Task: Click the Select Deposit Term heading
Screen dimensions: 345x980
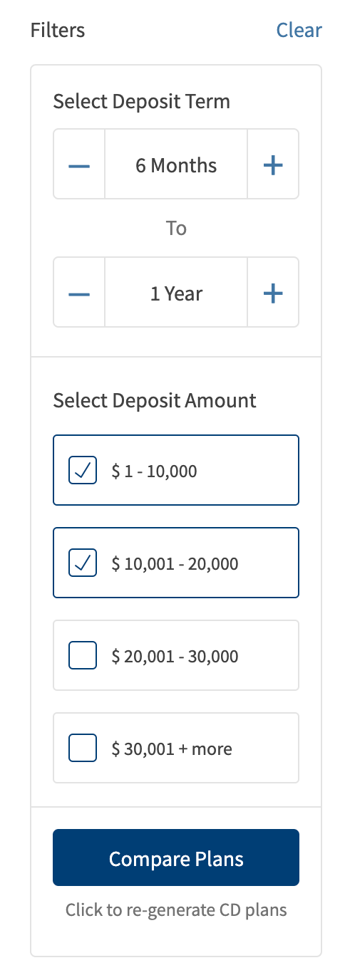Action: click(x=142, y=101)
